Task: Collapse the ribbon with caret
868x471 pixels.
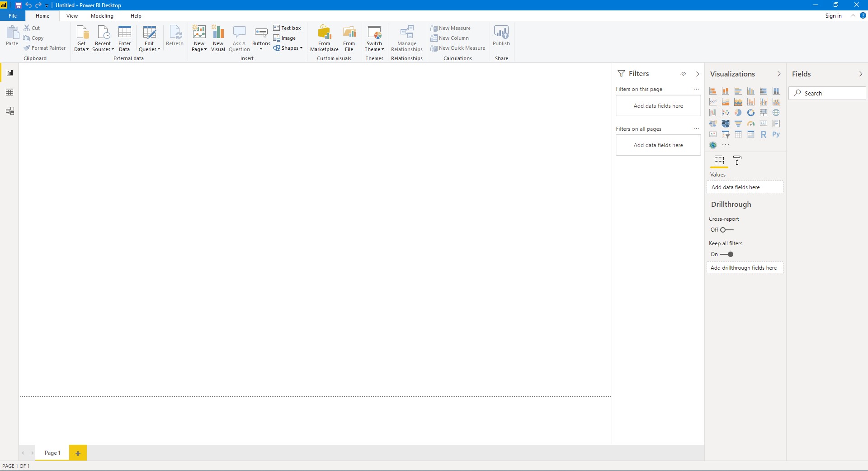Action: click(x=853, y=16)
